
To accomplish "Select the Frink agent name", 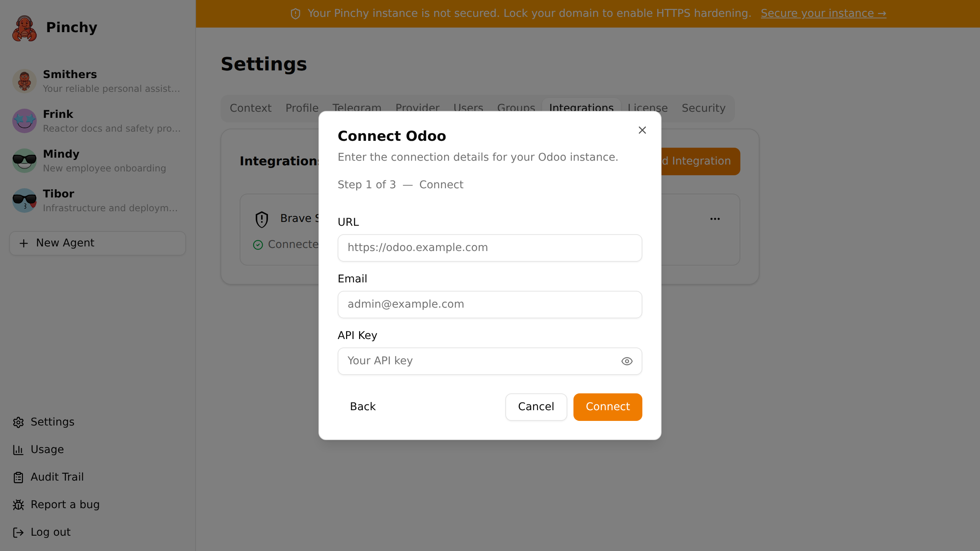I will click(x=58, y=114).
